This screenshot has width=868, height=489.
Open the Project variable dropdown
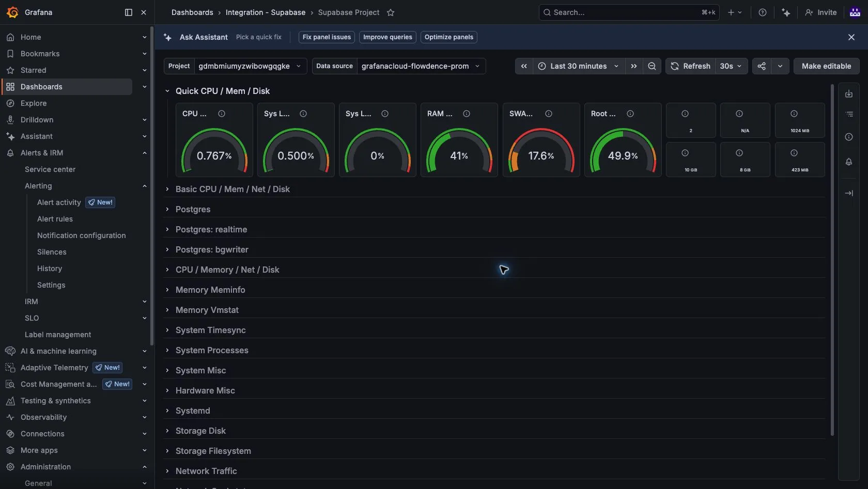coord(250,66)
